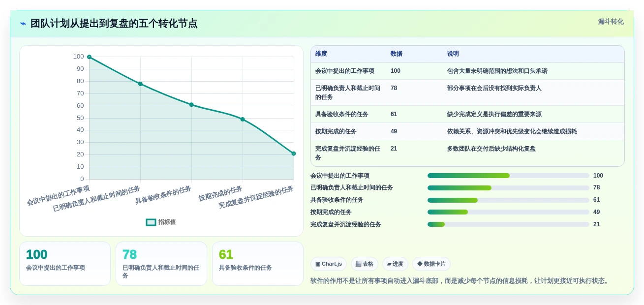Click the 已明确负责人和截止时间的任务 progress bar
Viewport: 644px width, 305px height.
[508, 188]
